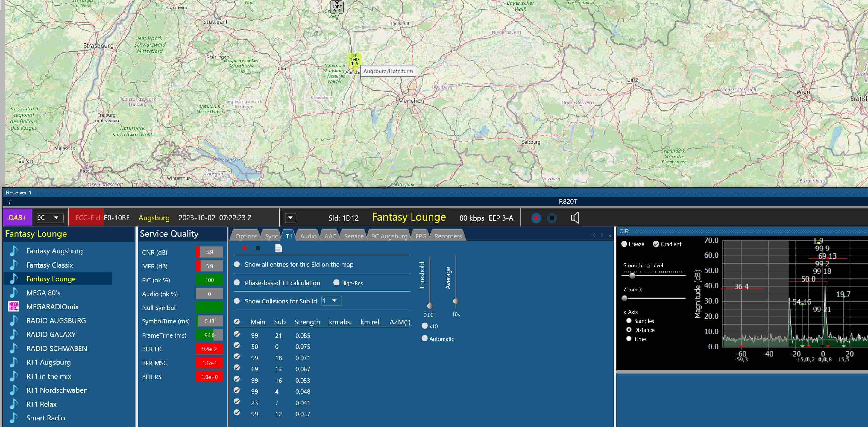Adjust the Threshold slider handle
This screenshot has height=427, width=868.
click(x=430, y=306)
